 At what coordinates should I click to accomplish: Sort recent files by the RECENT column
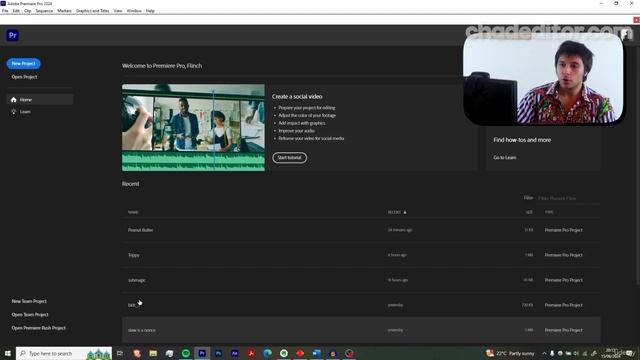pos(397,212)
